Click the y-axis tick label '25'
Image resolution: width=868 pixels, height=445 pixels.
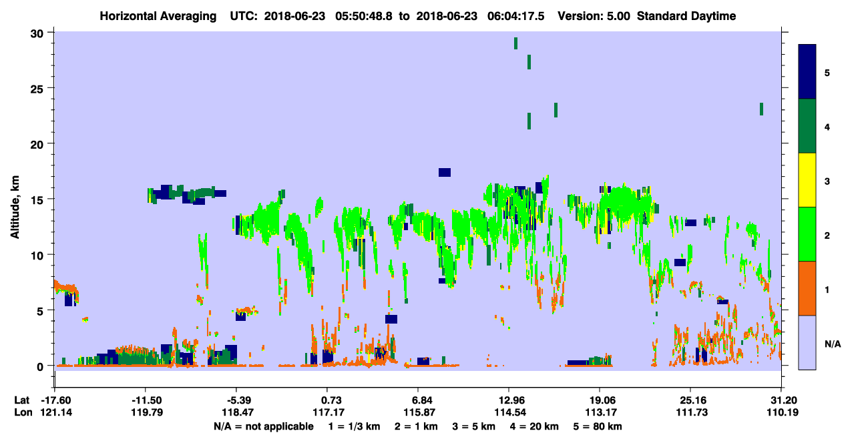point(39,88)
